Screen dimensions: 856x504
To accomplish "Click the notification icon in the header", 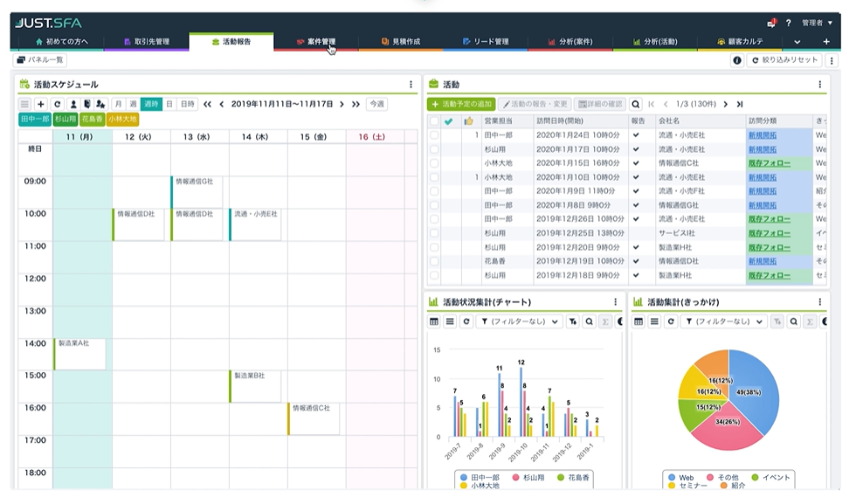I will [x=771, y=23].
